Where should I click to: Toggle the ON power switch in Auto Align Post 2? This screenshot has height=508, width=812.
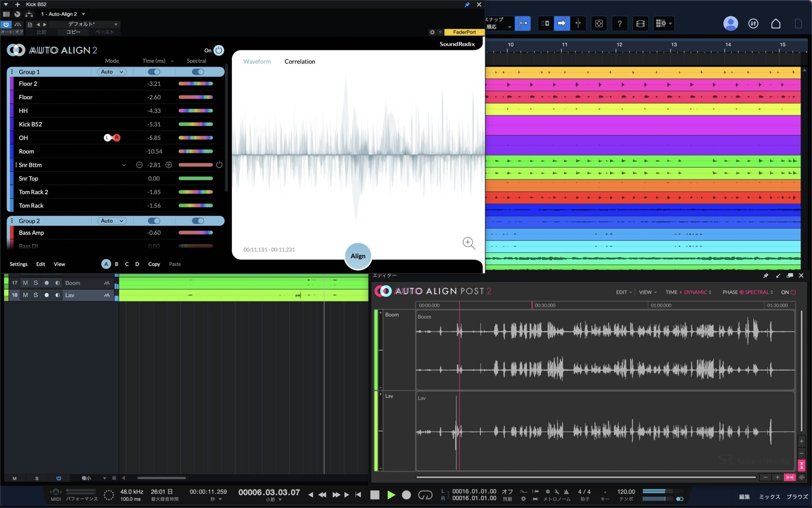[x=793, y=292]
